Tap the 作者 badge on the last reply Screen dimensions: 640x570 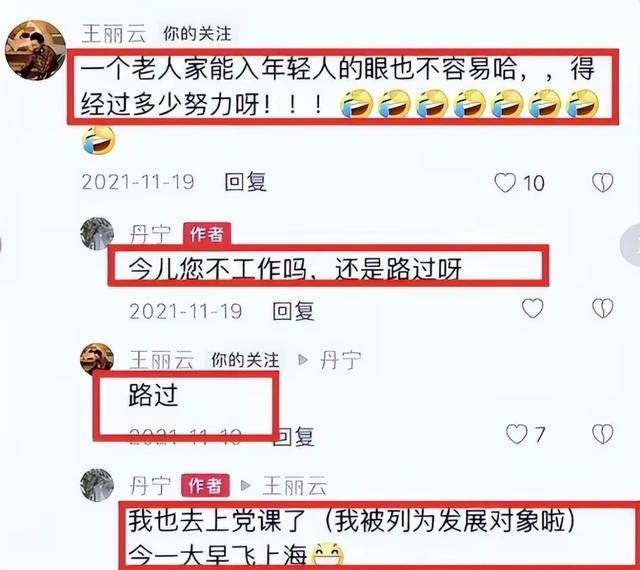[x=205, y=485]
